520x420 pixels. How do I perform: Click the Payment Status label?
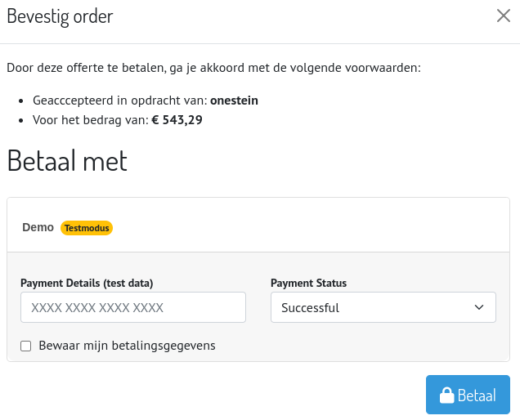[x=308, y=283]
